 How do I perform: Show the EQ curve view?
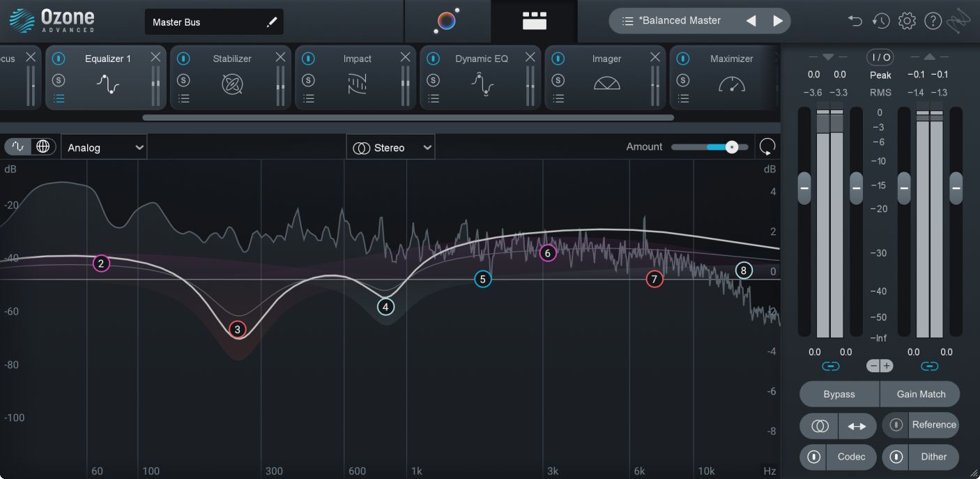coord(19,146)
